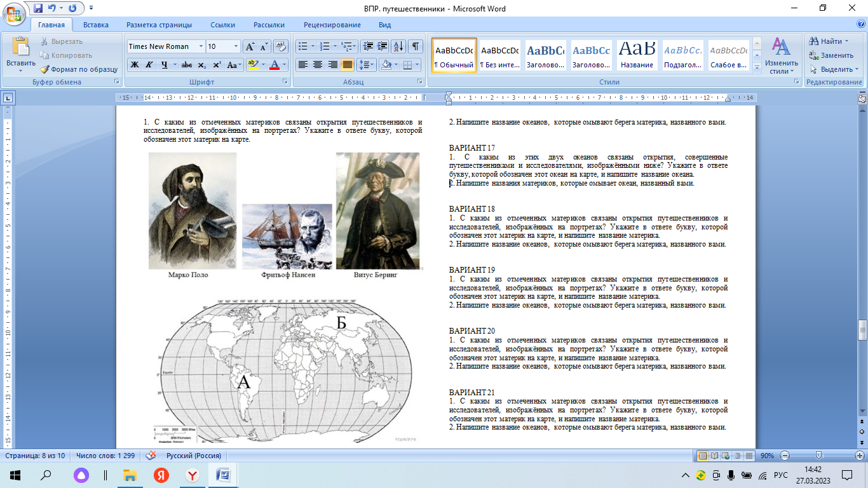Click the zoom slider handle
This screenshot has width=868, height=488.
click(819, 456)
